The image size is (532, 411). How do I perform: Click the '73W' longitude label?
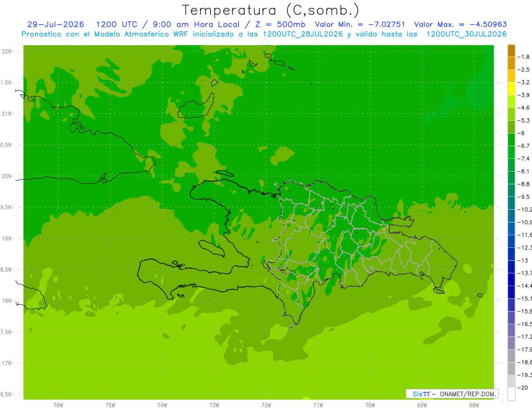click(214, 405)
